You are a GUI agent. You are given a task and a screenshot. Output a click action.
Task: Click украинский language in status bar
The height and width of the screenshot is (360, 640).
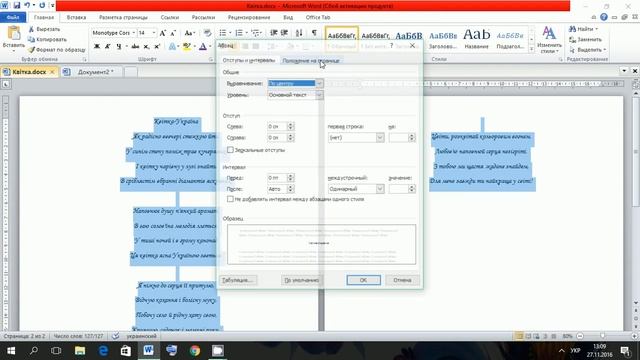pos(141,336)
